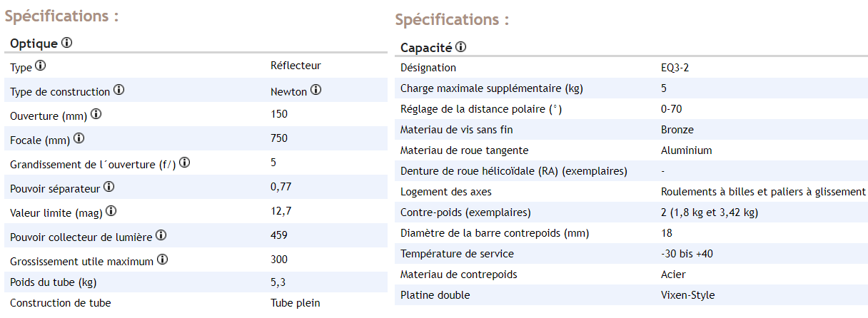Click the Optique section heading

point(34,43)
